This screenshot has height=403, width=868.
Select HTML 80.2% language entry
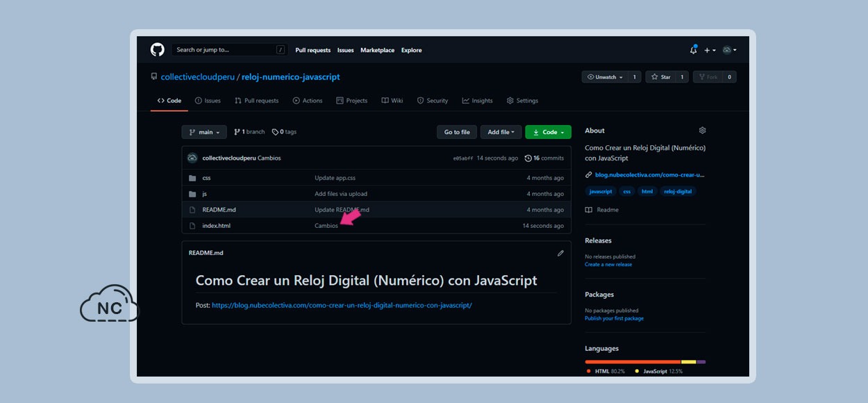606,371
